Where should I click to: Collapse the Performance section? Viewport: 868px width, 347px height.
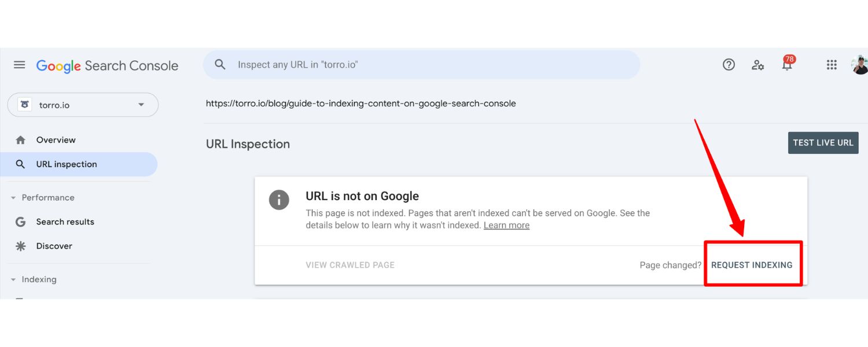[x=13, y=198]
